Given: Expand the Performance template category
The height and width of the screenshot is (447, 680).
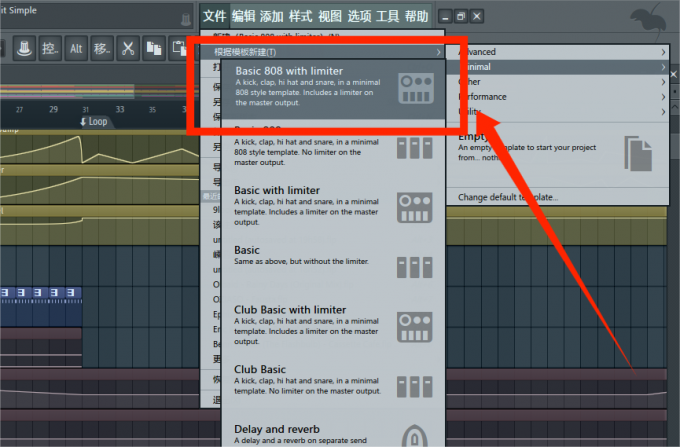Looking at the screenshot, I should coord(558,97).
